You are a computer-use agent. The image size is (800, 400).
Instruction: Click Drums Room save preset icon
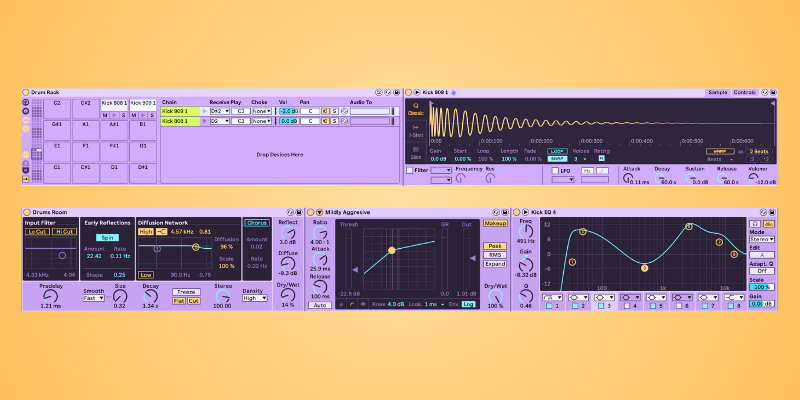point(298,212)
